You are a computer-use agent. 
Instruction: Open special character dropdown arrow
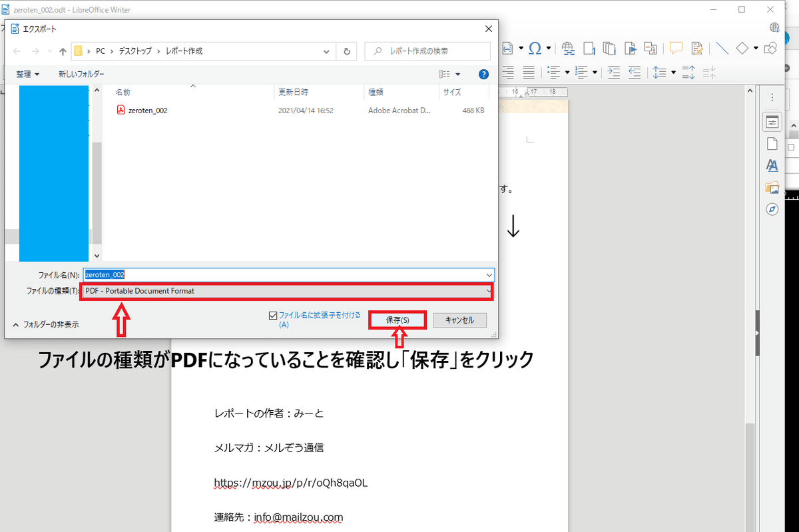(549, 48)
